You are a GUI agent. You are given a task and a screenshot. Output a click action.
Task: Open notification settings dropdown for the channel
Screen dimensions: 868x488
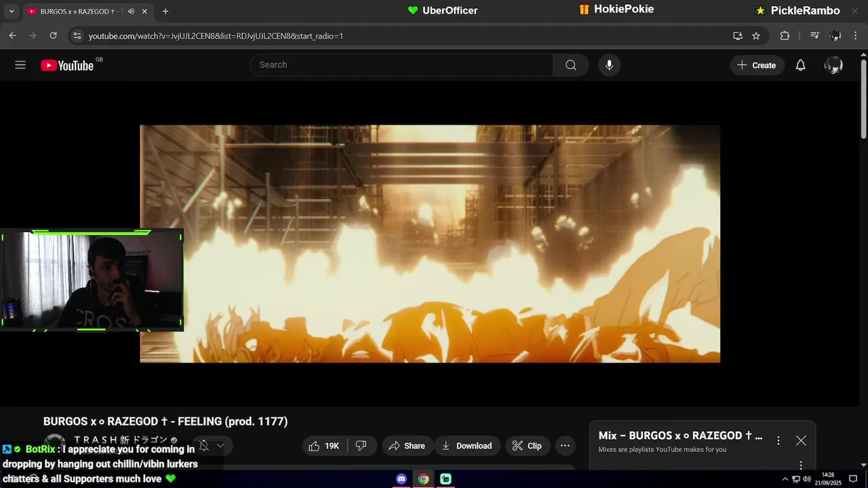tap(212, 446)
